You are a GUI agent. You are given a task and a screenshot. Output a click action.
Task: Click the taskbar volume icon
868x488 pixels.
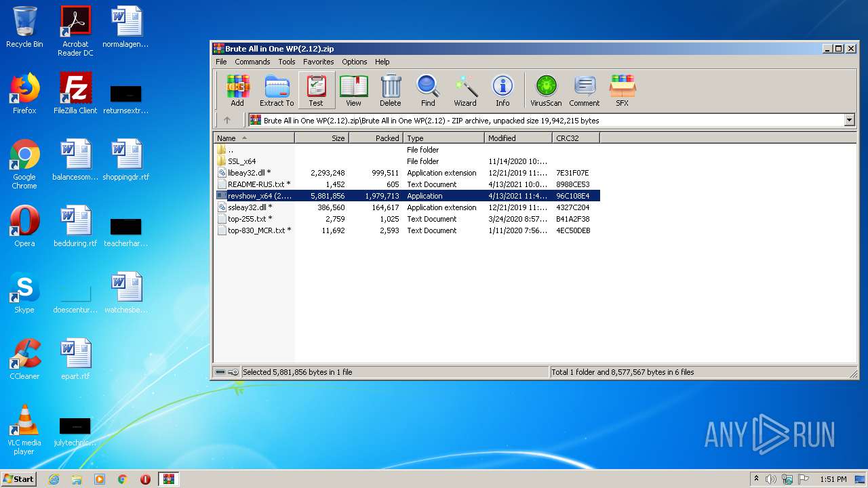click(x=770, y=479)
